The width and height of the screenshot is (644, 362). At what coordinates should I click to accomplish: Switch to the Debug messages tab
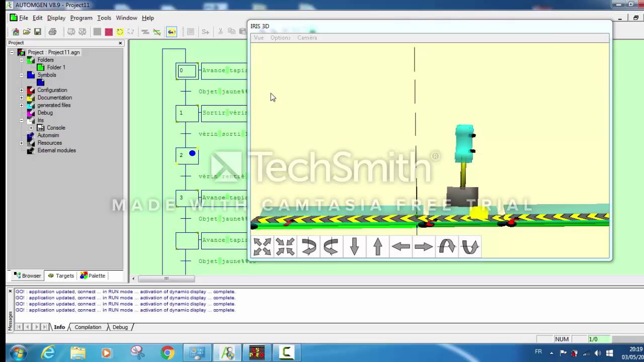(120, 327)
